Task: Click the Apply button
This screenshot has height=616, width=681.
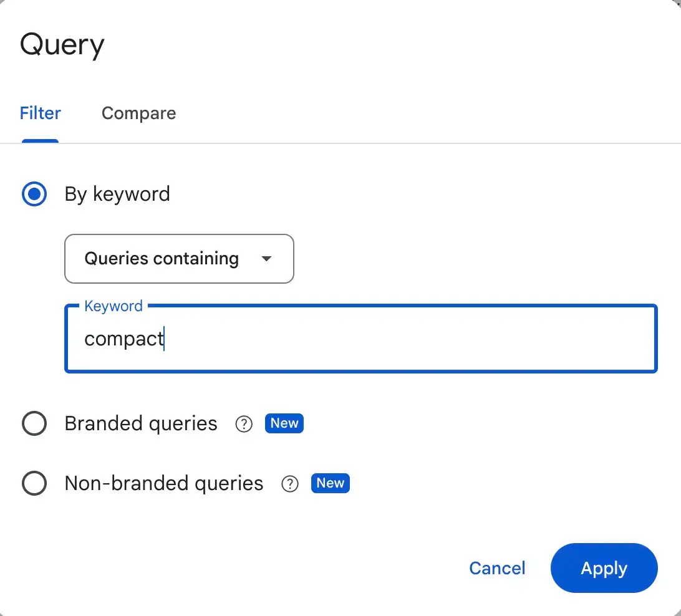Action: pyautogui.click(x=604, y=568)
